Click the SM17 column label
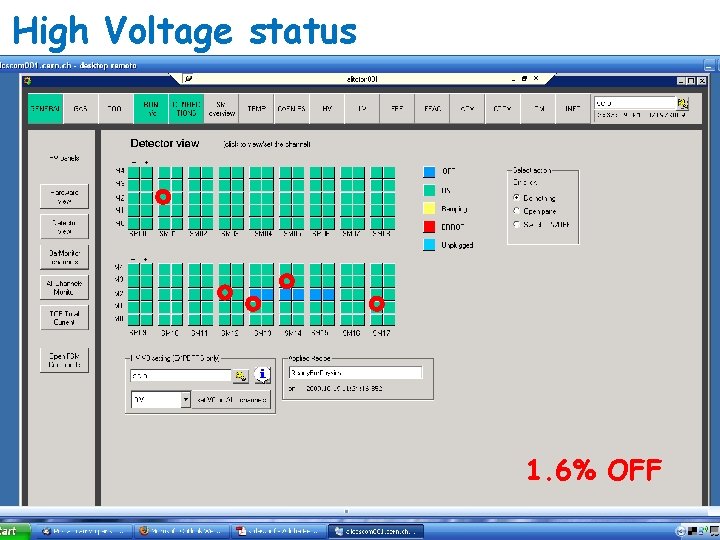The width and height of the screenshot is (720, 540). (382, 333)
